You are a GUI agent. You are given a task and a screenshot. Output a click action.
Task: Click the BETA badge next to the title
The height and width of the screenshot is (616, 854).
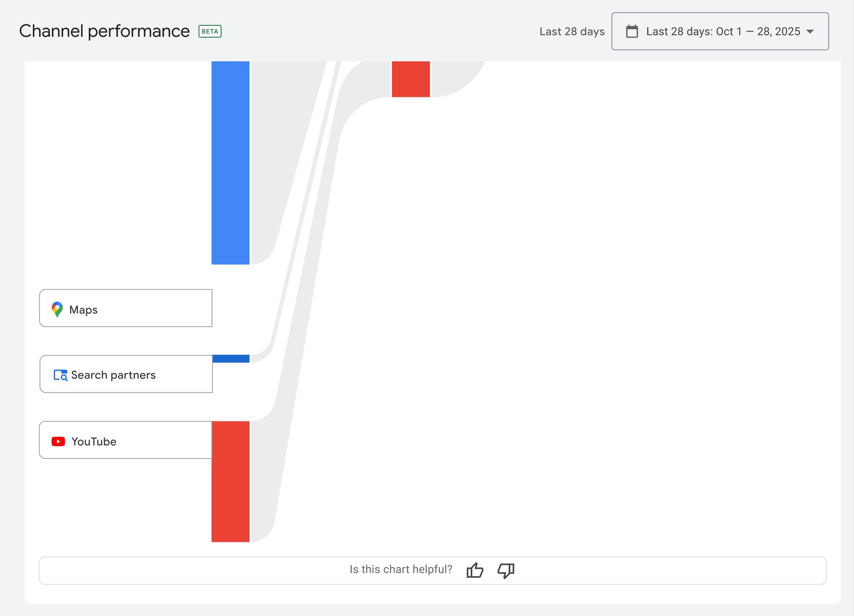point(210,31)
